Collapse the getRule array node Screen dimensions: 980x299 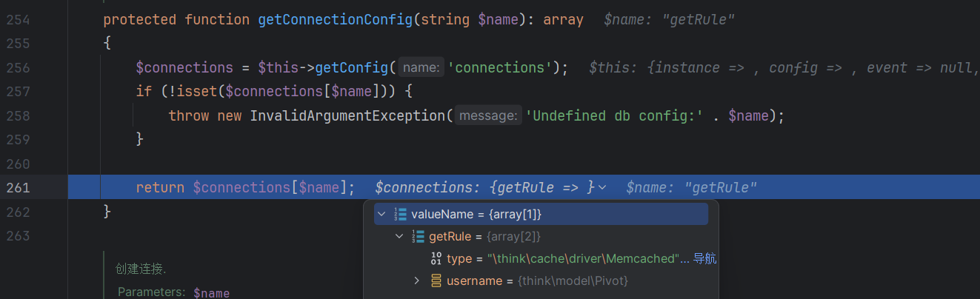pos(400,237)
